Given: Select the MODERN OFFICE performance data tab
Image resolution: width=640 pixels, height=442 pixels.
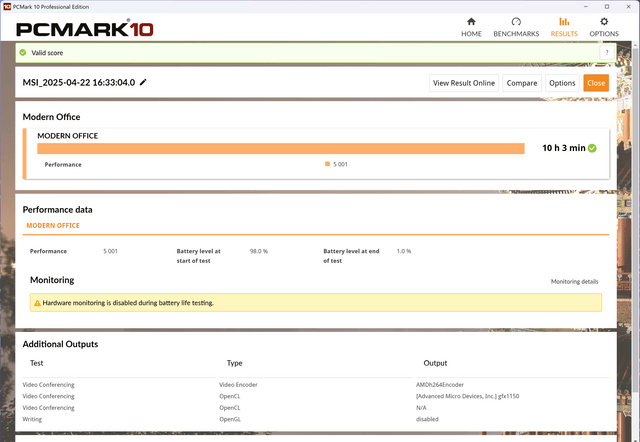Looking at the screenshot, I should coord(53,225).
